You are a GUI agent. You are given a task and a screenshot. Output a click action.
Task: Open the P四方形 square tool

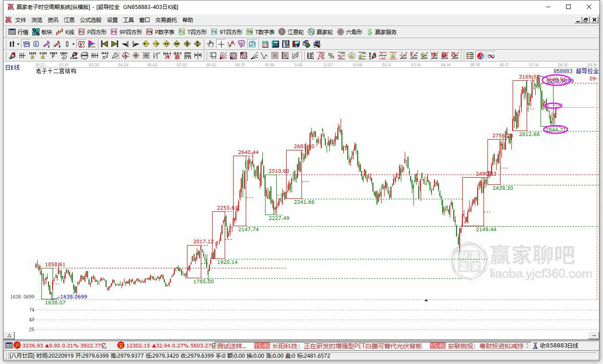point(93,32)
